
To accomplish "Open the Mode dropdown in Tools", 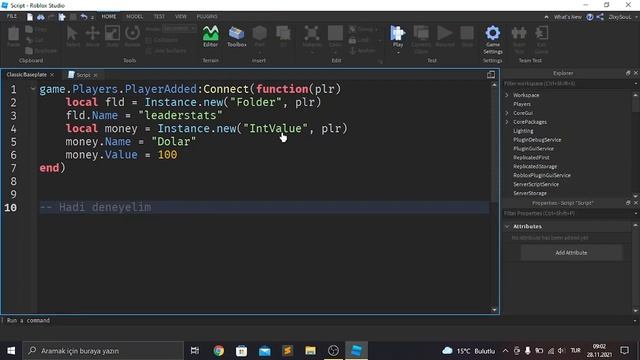I will [179, 29].
